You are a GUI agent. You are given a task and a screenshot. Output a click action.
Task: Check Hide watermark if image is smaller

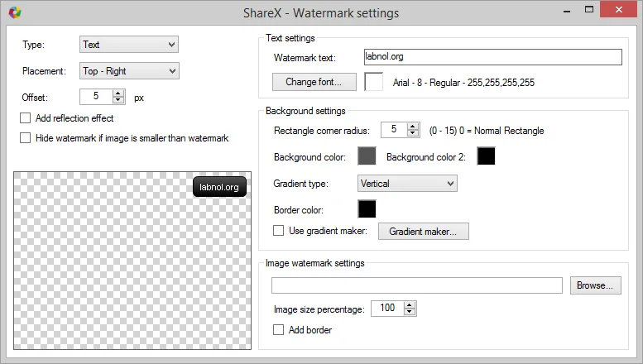coord(26,137)
